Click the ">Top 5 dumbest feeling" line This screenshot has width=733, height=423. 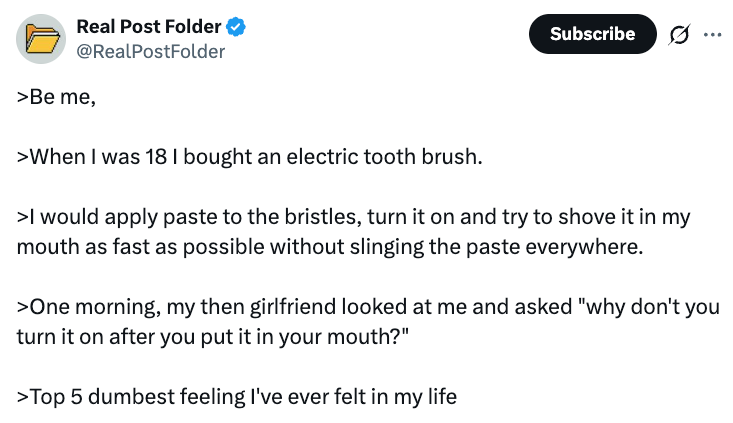click(236, 397)
